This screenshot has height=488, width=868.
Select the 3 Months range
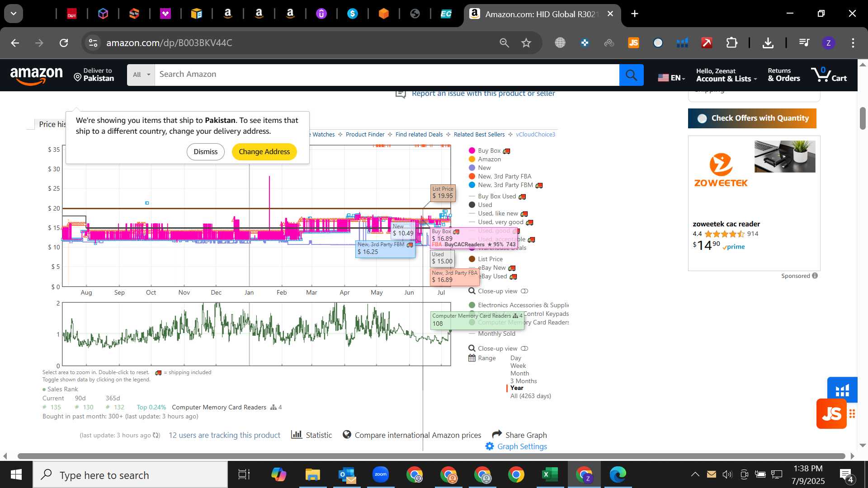(x=524, y=381)
